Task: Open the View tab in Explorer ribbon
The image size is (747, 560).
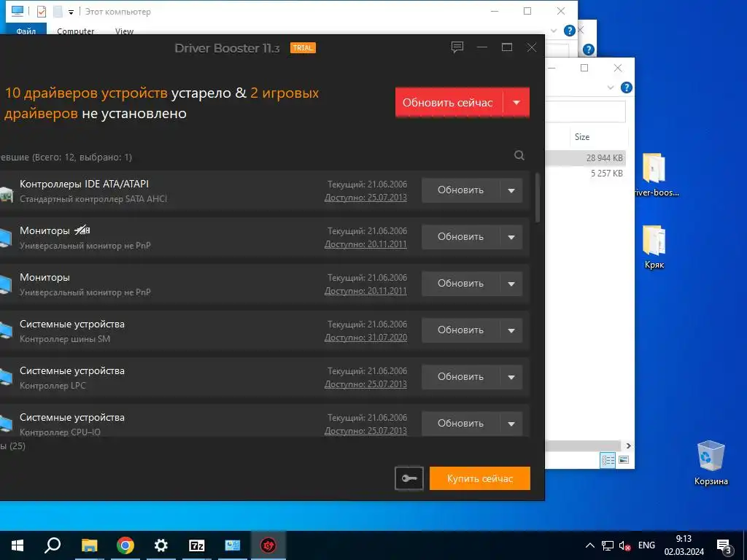Action: pyautogui.click(x=124, y=31)
